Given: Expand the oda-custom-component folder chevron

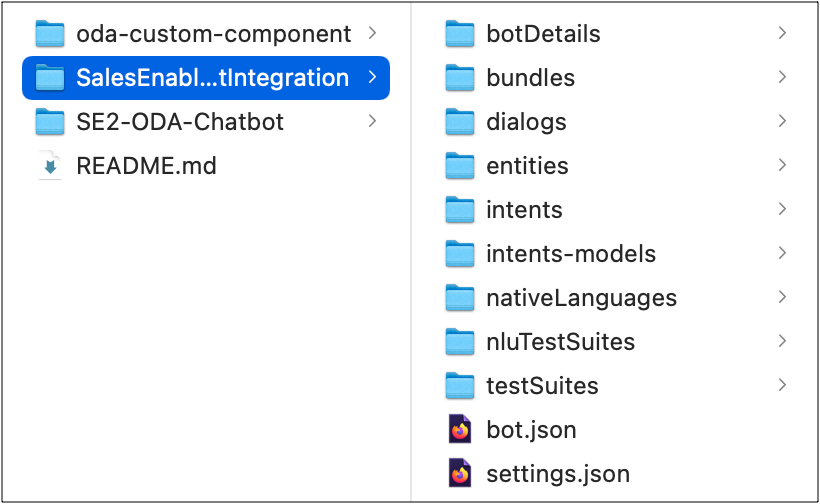Looking at the screenshot, I should (x=372, y=34).
